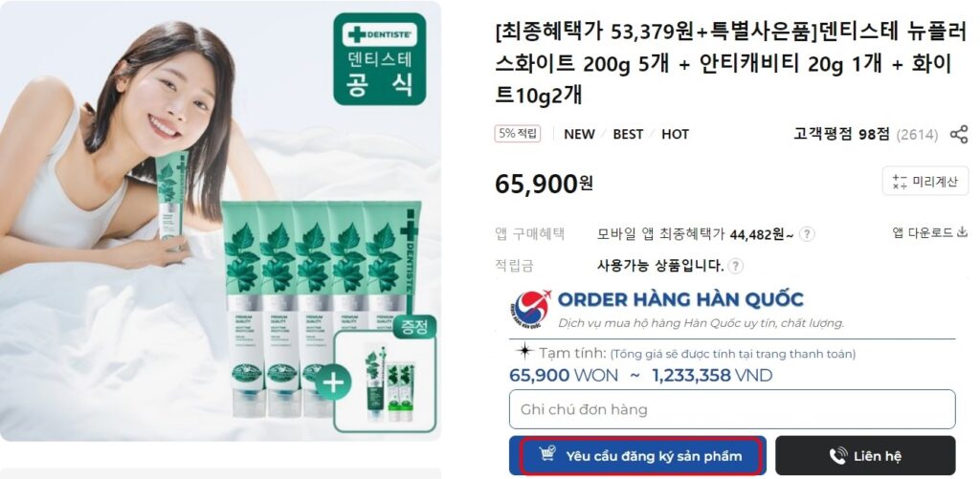This screenshot has width=980, height=479.
Task: Click the help icon beside 사용가능 상품입니다
Action: (x=736, y=266)
